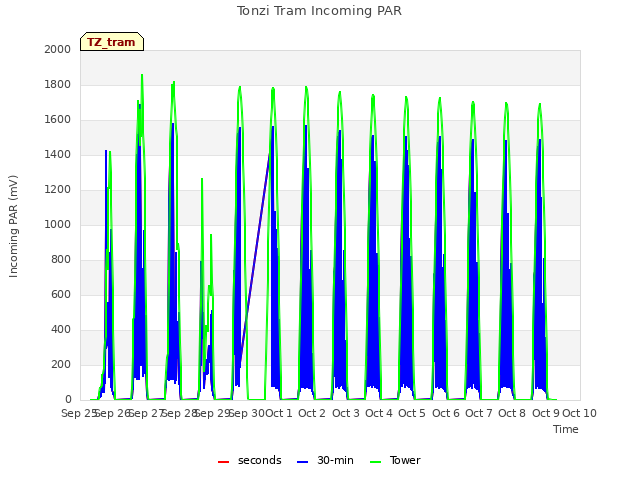This screenshot has height=480, width=640.
Task: Click the Oct 10 x-axis date label
Action: 579,413
